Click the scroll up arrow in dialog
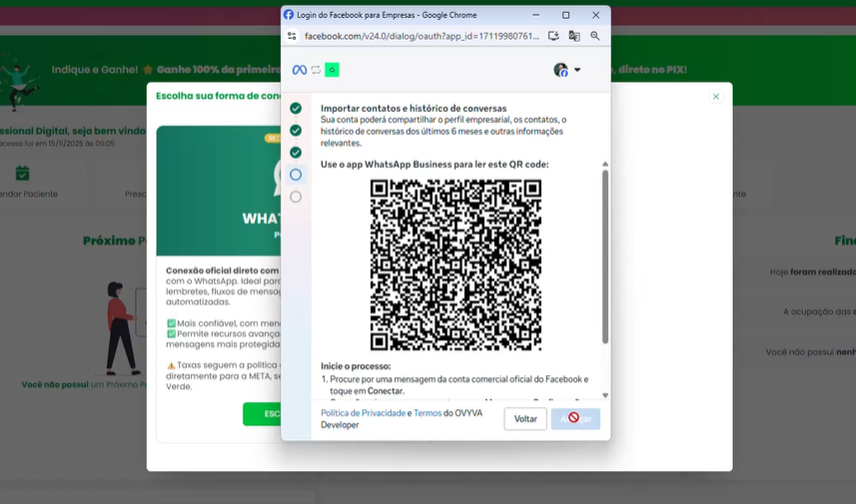 click(605, 164)
